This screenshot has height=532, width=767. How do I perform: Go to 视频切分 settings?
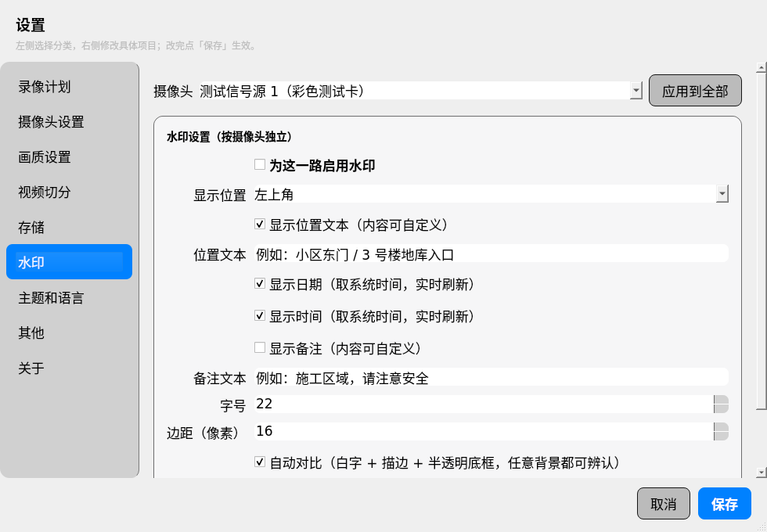69,192
